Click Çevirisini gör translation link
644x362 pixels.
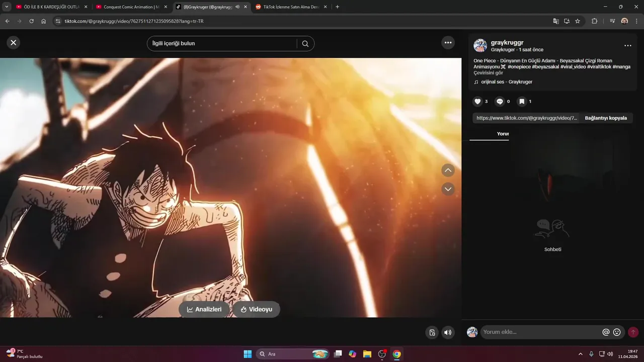click(x=488, y=73)
